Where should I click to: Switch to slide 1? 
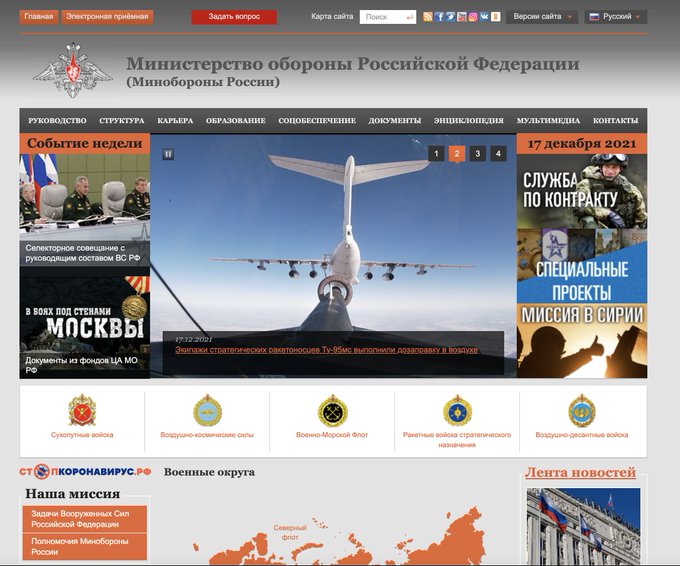436,154
